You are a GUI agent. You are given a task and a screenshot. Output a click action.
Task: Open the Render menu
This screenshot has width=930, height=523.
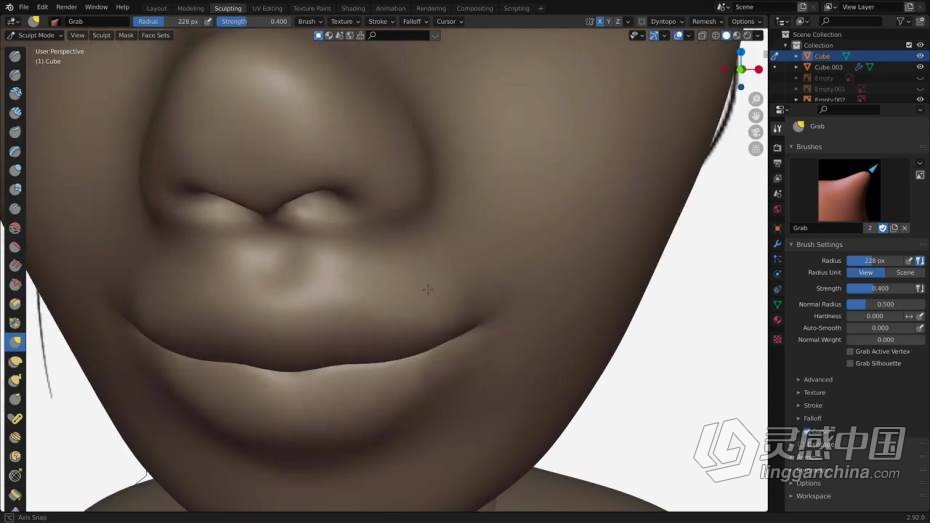point(66,7)
